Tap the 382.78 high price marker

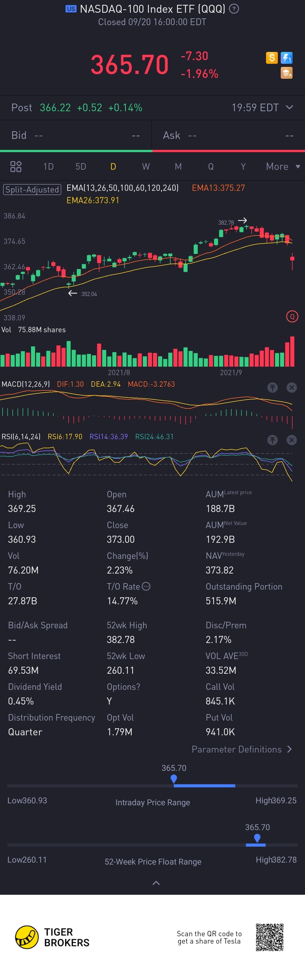tap(226, 222)
